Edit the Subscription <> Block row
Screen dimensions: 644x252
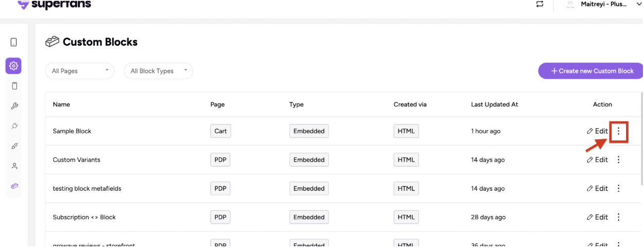point(598,218)
